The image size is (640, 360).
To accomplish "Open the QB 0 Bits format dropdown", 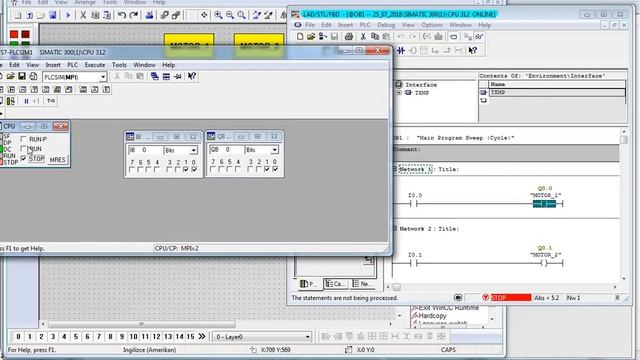I will (x=275, y=150).
